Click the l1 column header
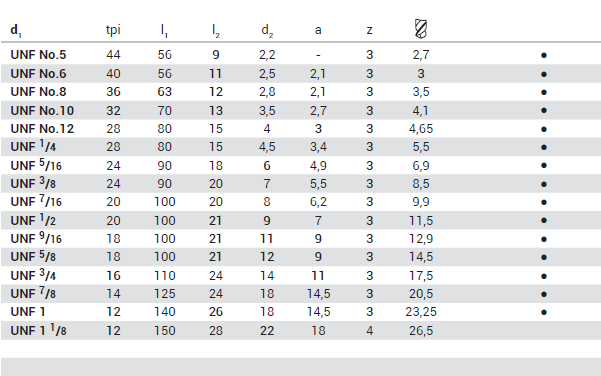Image resolution: width=601 pixels, height=376 pixels. coord(164,30)
